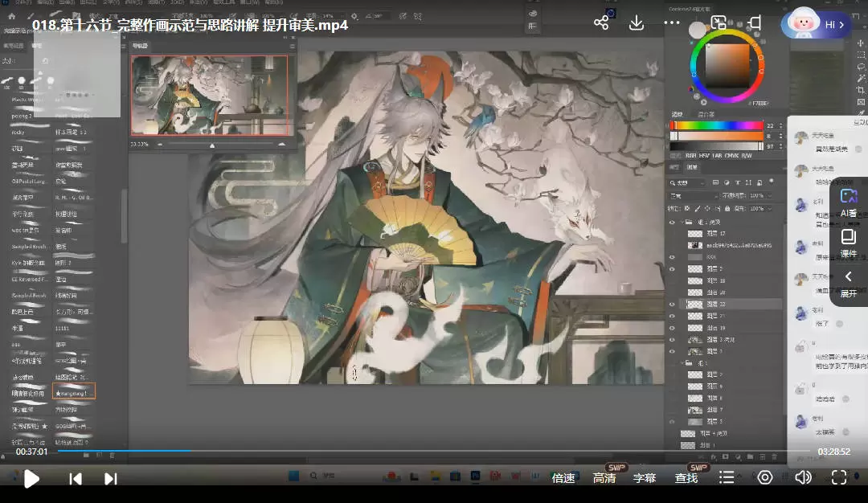Select the Move tool in Photoshop toolbar
868x503 pixels.
point(861,43)
